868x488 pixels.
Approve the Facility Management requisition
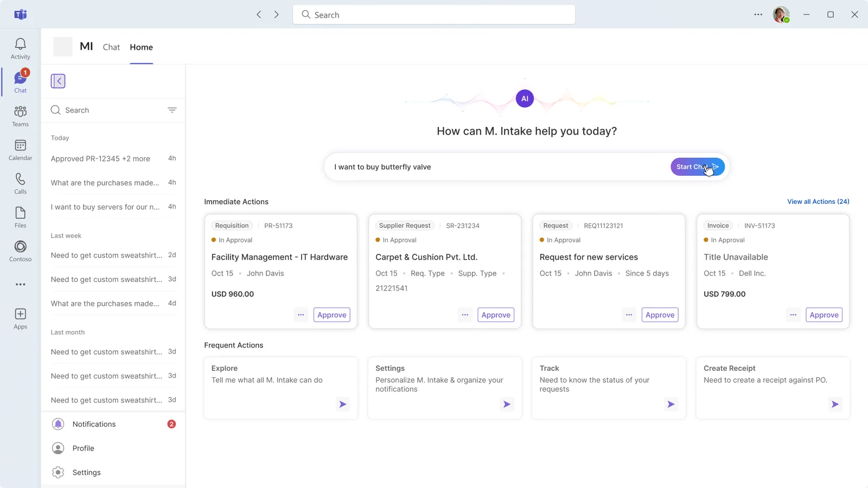point(332,315)
